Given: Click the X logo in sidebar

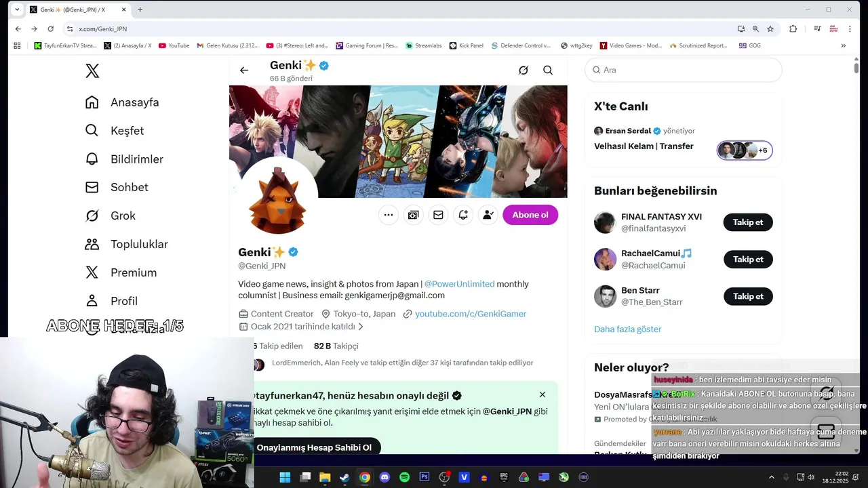Looking at the screenshot, I should point(92,70).
